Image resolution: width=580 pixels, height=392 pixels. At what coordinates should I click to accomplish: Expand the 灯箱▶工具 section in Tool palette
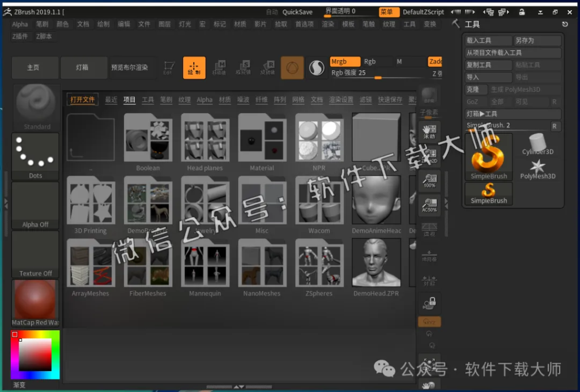pyautogui.click(x=498, y=113)
